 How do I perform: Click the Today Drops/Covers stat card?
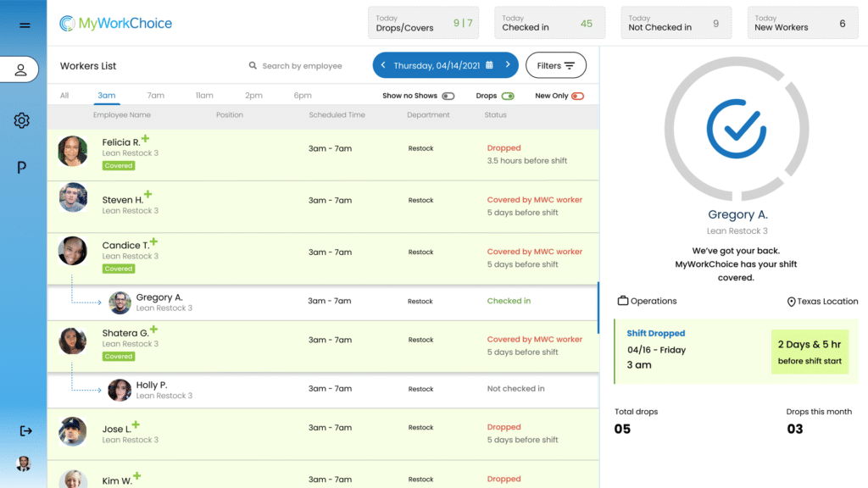424,23
